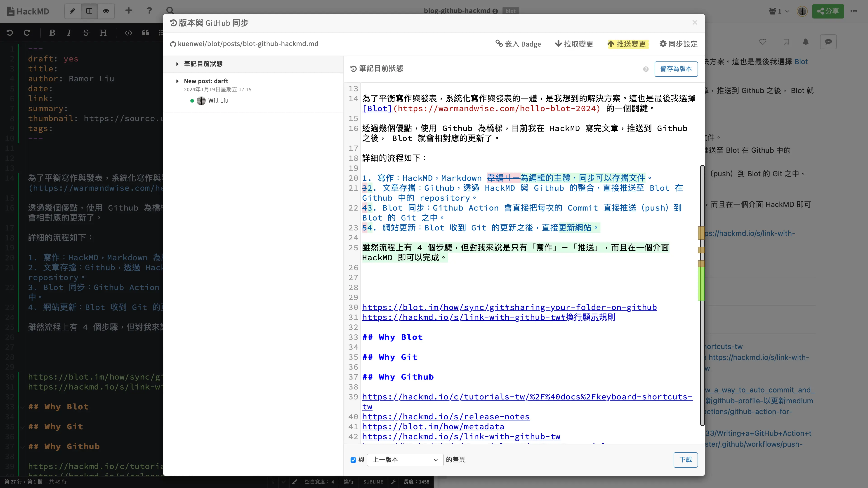Open the blot.im/how/sync/git link on line 30
The height and width of the screenshot is (488, 868).
pyautogui.click(x=509, y=307)
